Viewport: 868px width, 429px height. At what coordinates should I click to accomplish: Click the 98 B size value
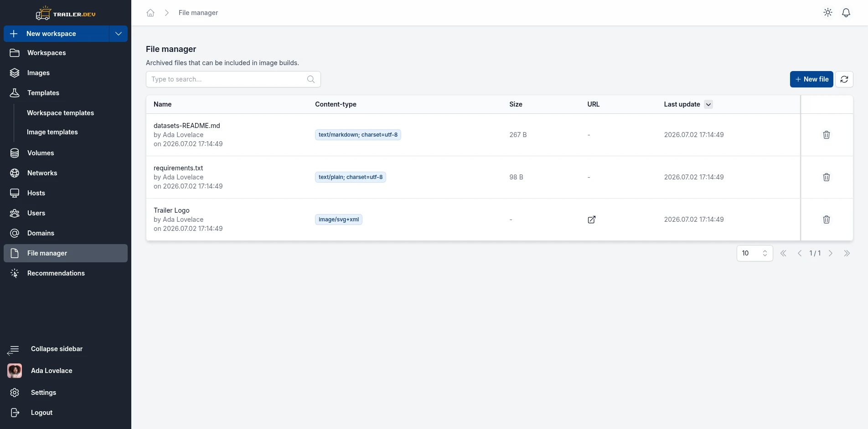click(516, 177)
